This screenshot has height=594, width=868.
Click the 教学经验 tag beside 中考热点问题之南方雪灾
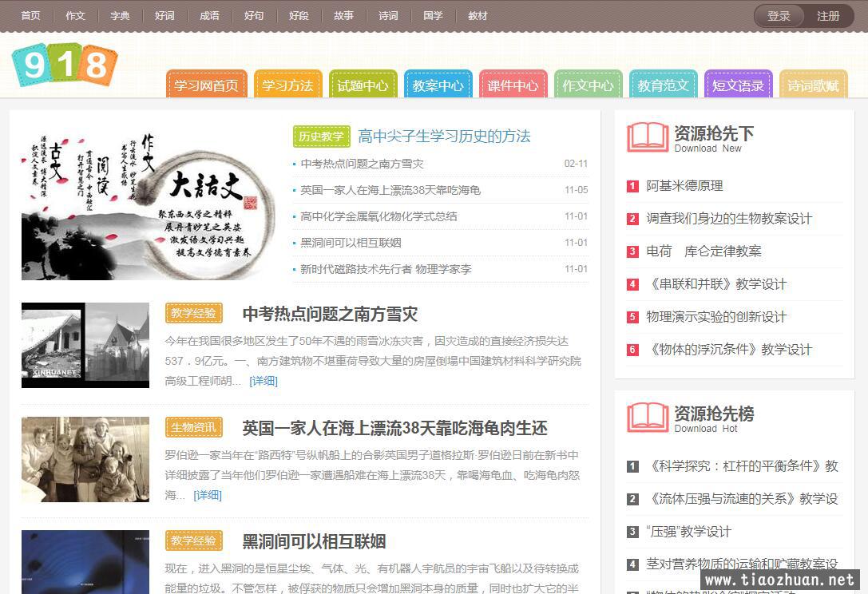194,313
